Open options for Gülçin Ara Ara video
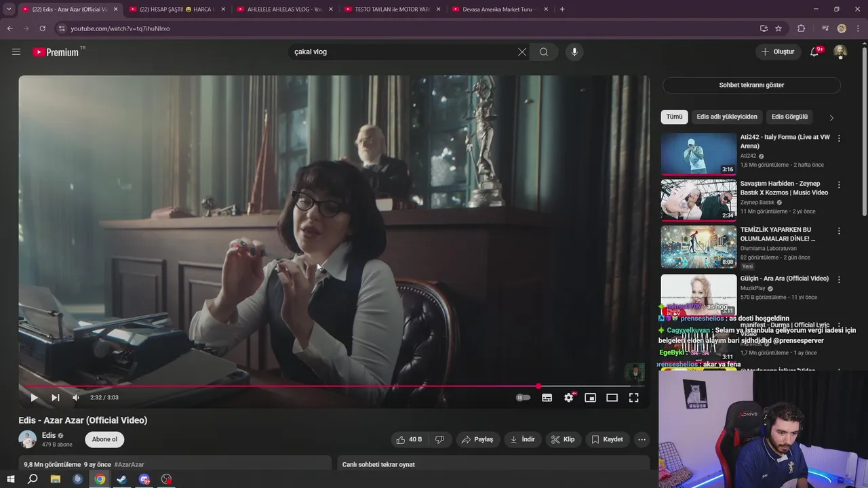The height and width of the screenshot is (488, 868). [839, 279]
